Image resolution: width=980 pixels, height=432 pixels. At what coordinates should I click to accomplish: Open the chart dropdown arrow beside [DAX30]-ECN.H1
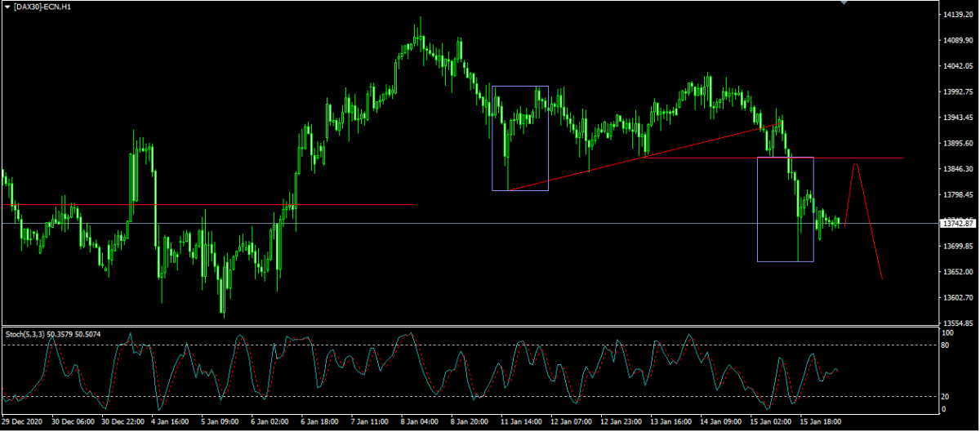[x=7, y=7]
